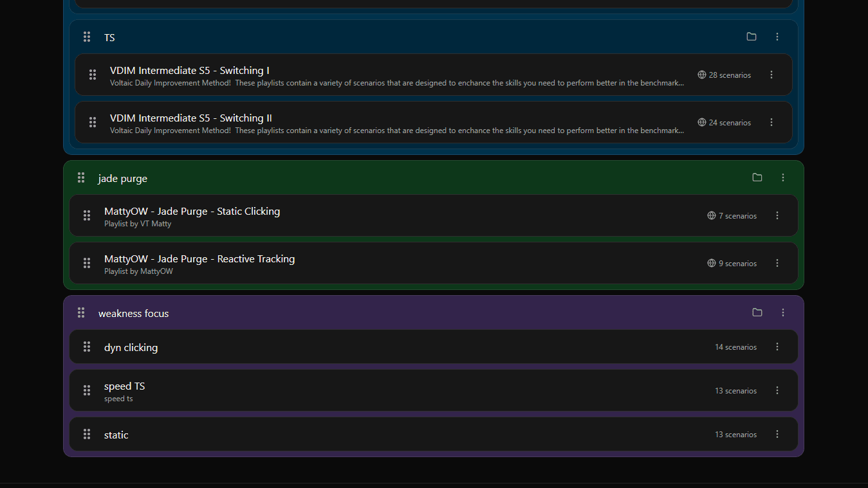Click globe icon on Switching I playlist

pyautogui.click(x=702, y=75)
